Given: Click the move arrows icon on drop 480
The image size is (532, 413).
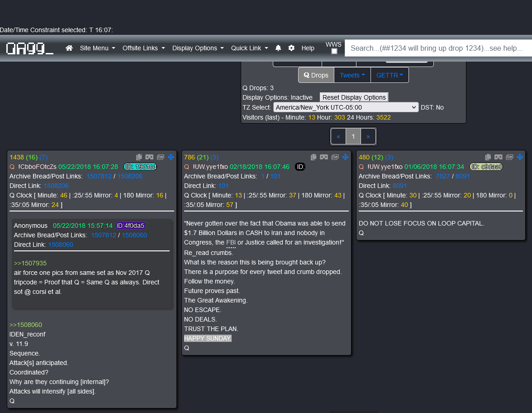Looking at the screenshot, I should point(520,157).
